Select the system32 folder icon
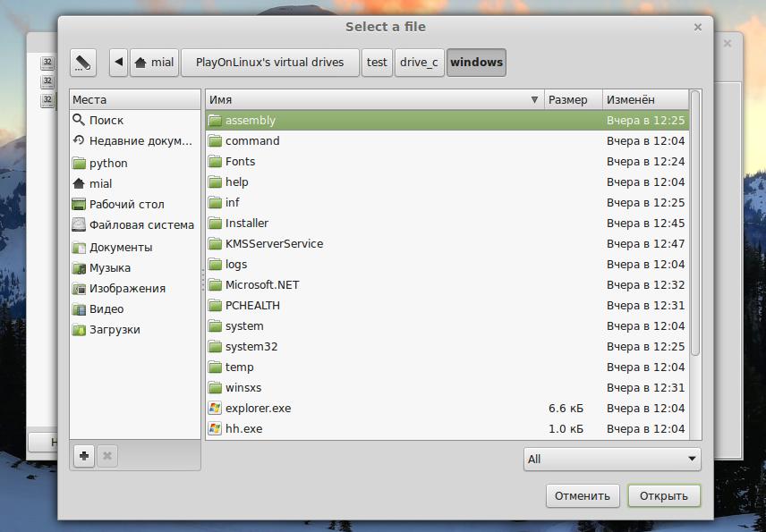766x532 pixels. coord(215,347)
